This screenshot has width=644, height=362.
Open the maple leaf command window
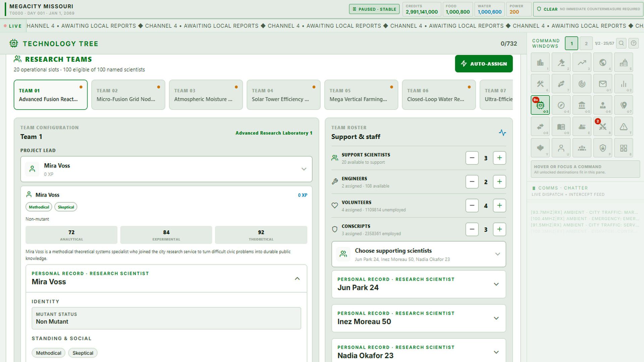[540, 148]
